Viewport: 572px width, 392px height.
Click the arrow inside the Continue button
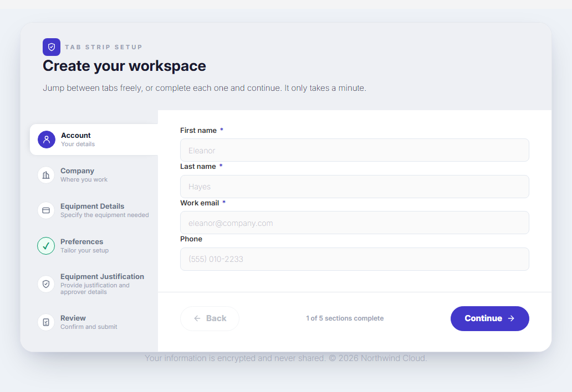click(x=511, y=318)
